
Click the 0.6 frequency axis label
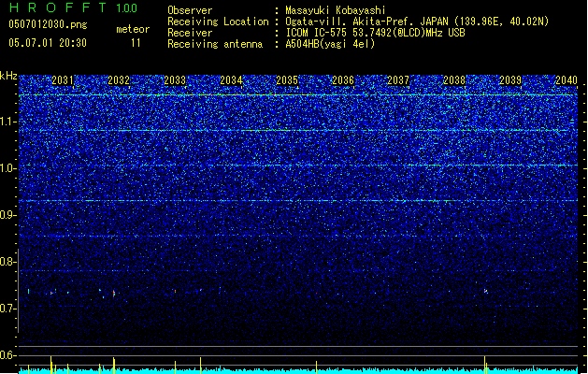[x=7, y=355]
